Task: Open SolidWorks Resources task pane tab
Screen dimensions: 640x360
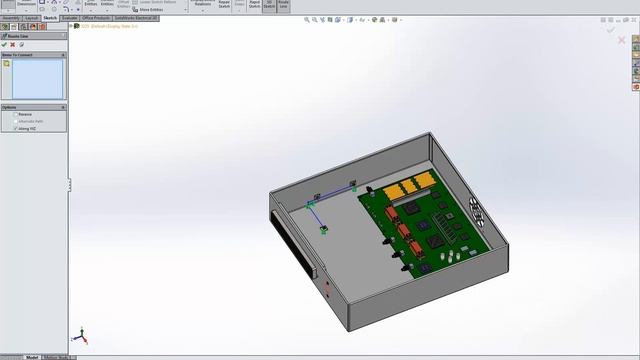Action: [x=636, y=39]
